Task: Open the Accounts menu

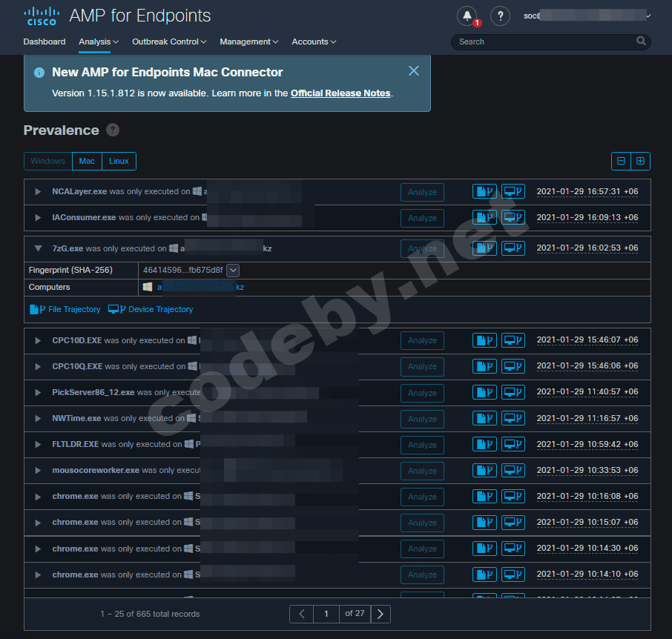Action: [x=314, y=42]
